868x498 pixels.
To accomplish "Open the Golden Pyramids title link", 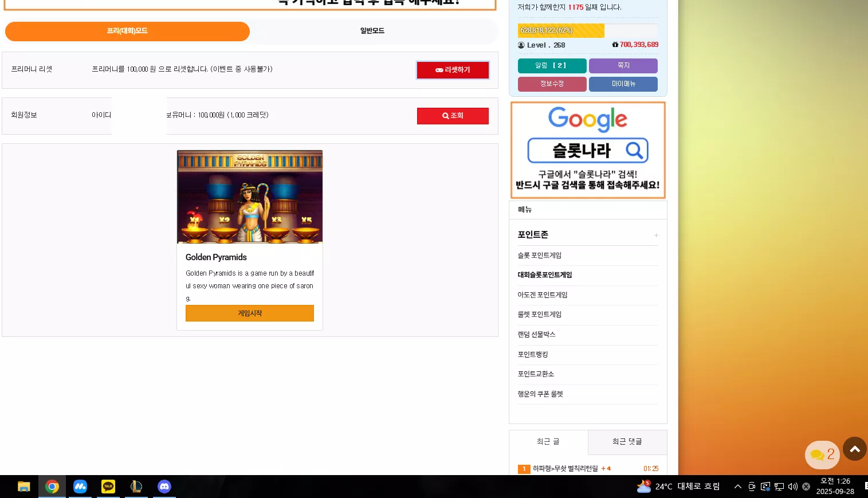I will [x=216, y=257].
